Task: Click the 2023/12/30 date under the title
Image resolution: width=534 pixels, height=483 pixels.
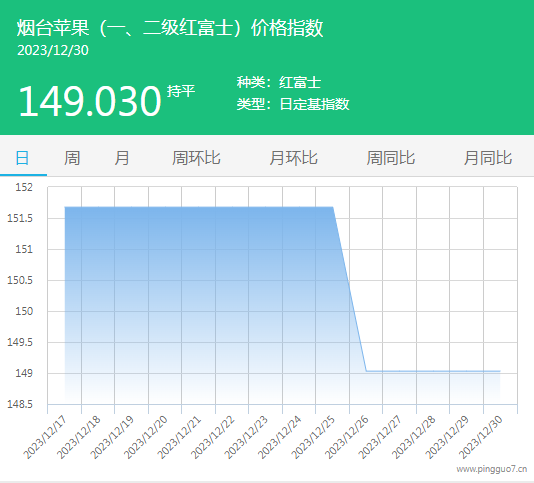Action: pos(53,50)
